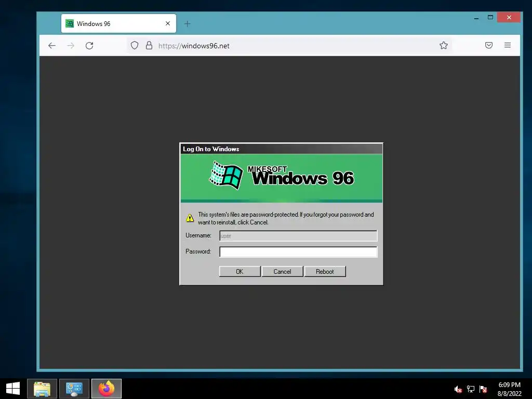Click the Log On to Windows title bar
532x399 pixels.
coord(281,149)
